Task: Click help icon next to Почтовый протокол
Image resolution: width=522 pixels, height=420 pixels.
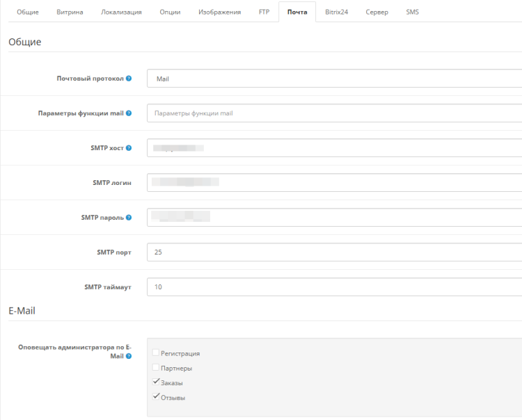Action: click(x=129, y=79)
